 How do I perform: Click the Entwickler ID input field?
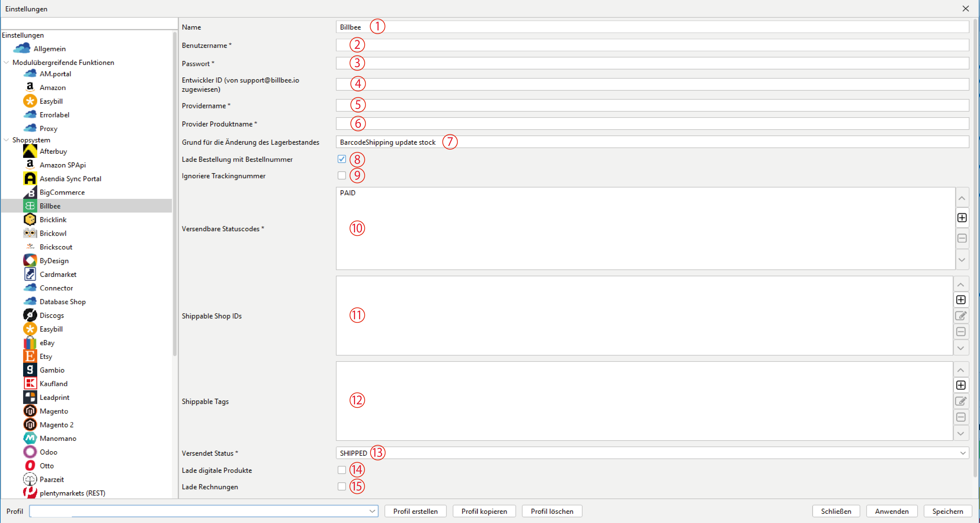(652, 85)
